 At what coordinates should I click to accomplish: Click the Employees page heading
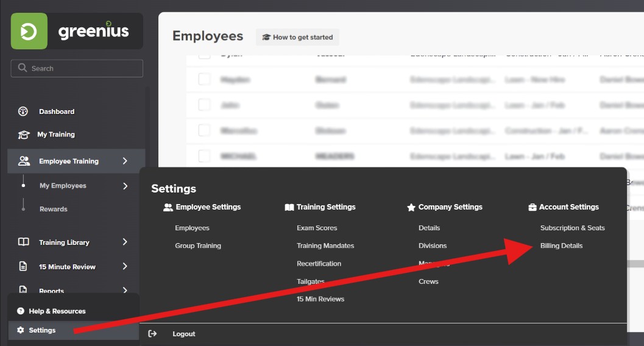[x=208, y=36]
